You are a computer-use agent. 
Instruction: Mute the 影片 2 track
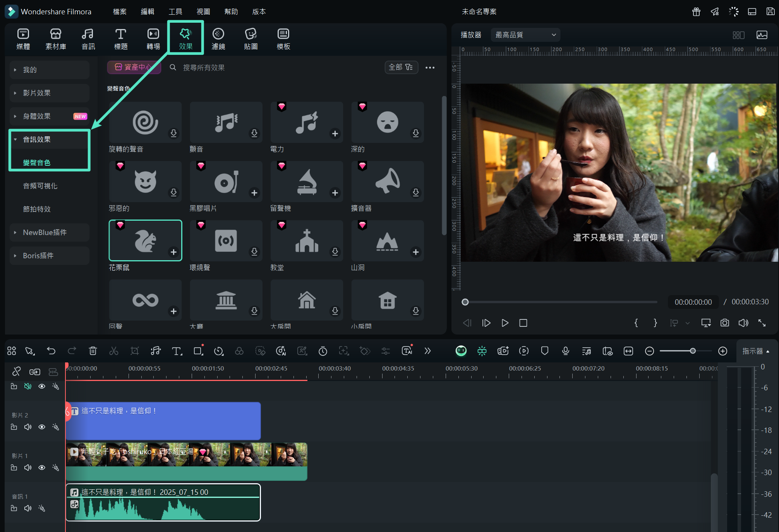pyautogui.click(x=28, y=427)
